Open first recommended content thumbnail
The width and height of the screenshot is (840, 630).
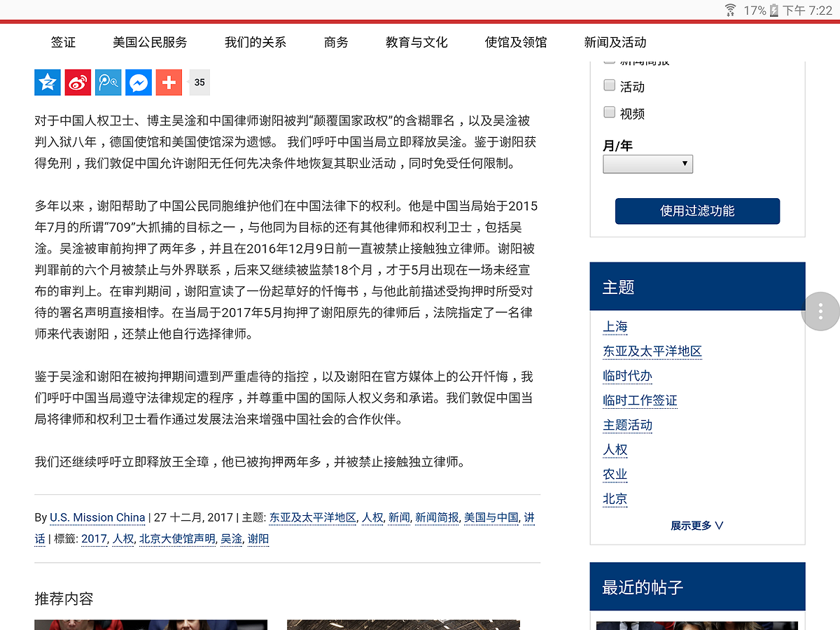[151, 625]
